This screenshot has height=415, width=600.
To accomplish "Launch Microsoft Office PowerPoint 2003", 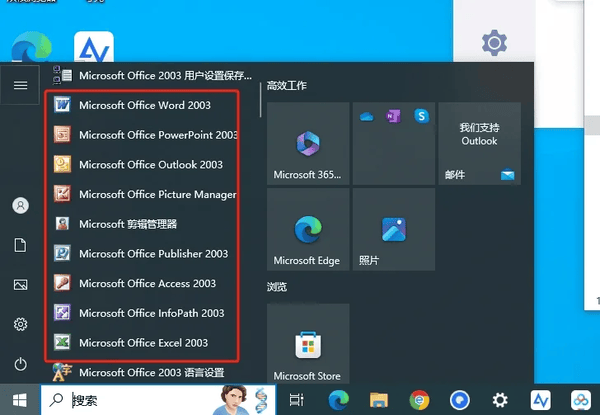I will [x=143, y=135].
